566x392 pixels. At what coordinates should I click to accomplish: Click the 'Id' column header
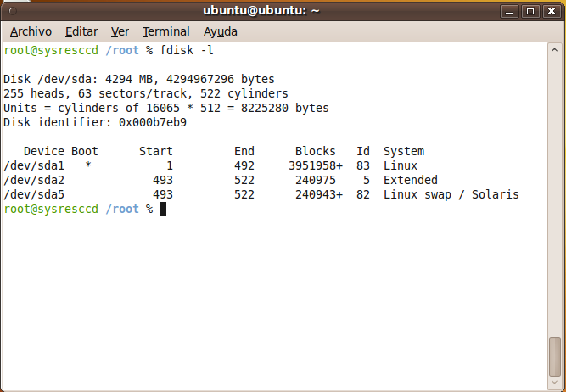(x=363, y=151)
